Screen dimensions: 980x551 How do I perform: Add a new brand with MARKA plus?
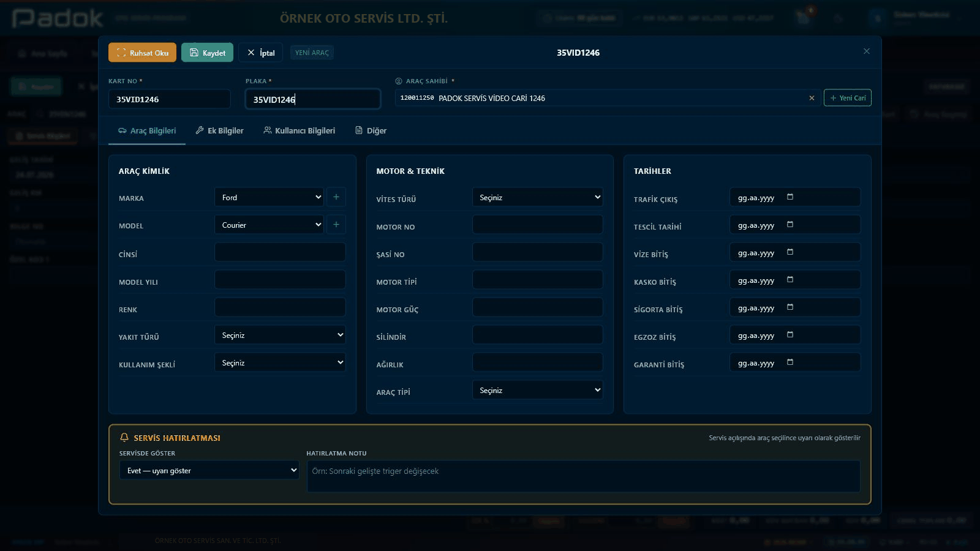[336, 197]
